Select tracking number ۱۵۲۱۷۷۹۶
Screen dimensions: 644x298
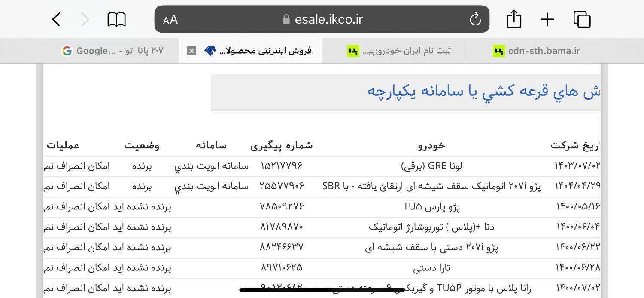click(282, 166)
